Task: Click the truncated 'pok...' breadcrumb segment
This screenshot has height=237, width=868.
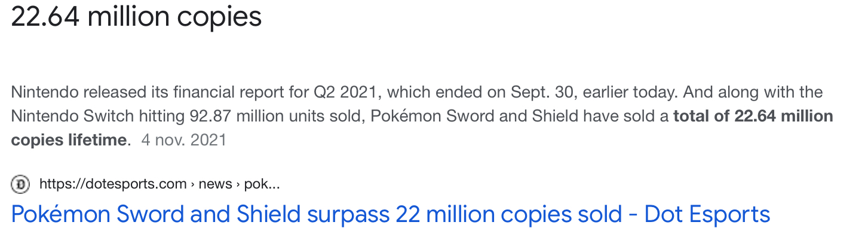Action: [262, 184]
